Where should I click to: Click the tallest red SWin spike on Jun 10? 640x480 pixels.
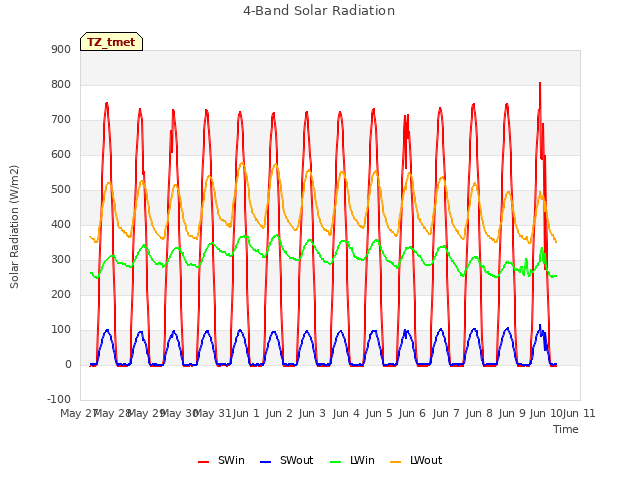pyautogui.click(x=540, y=84)
